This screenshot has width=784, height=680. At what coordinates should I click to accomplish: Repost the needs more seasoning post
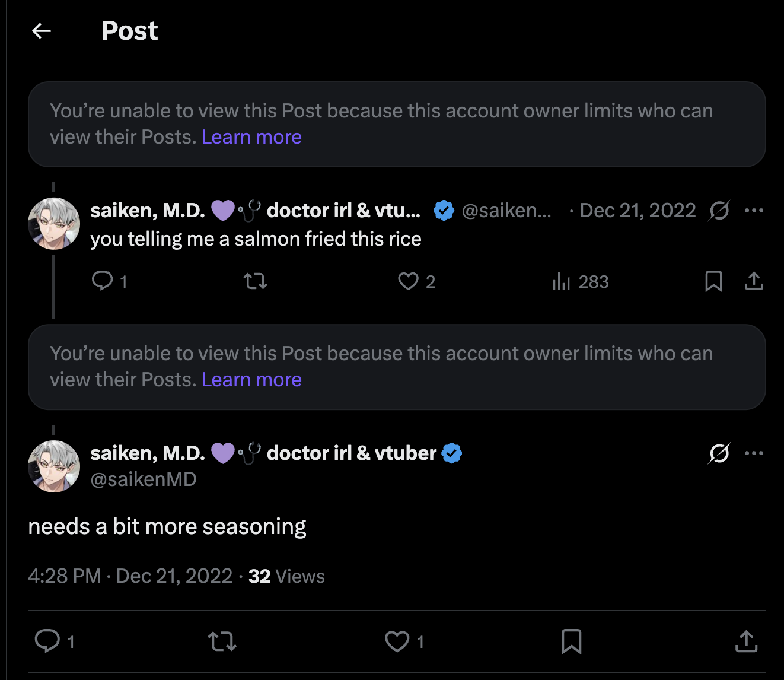coord(222,641)
